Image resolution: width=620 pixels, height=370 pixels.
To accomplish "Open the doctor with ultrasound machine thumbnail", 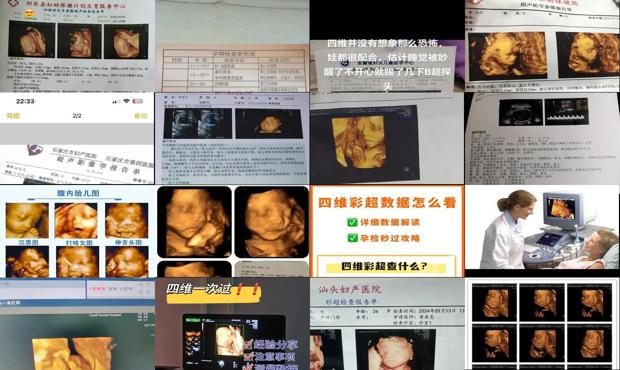I will pos(542,230).
